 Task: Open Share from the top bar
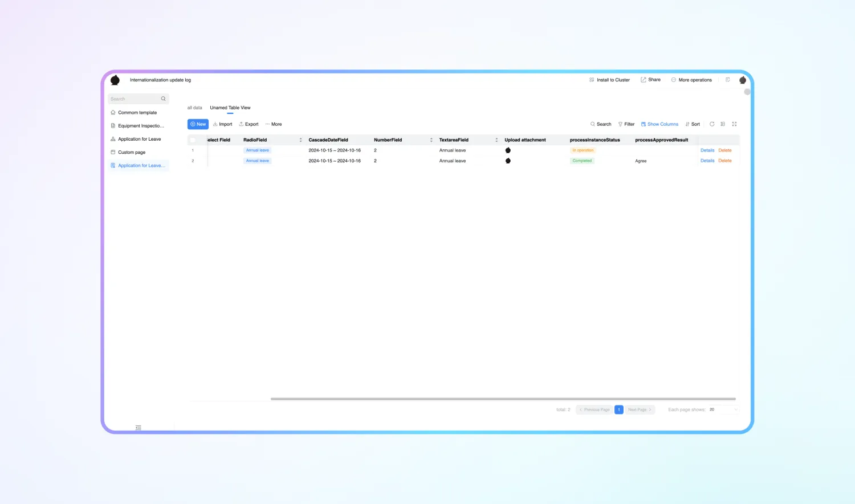[650, 80]
